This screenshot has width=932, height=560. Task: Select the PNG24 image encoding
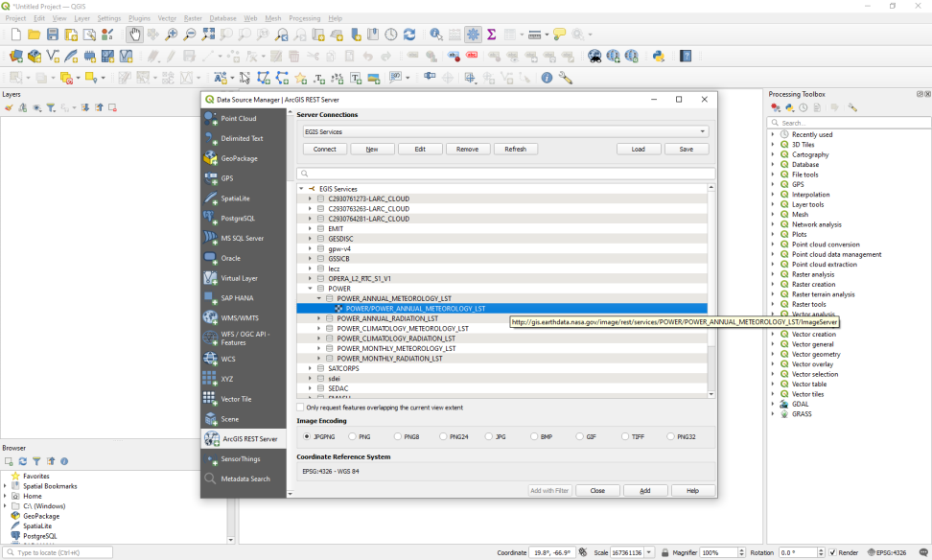pos(443,436)
